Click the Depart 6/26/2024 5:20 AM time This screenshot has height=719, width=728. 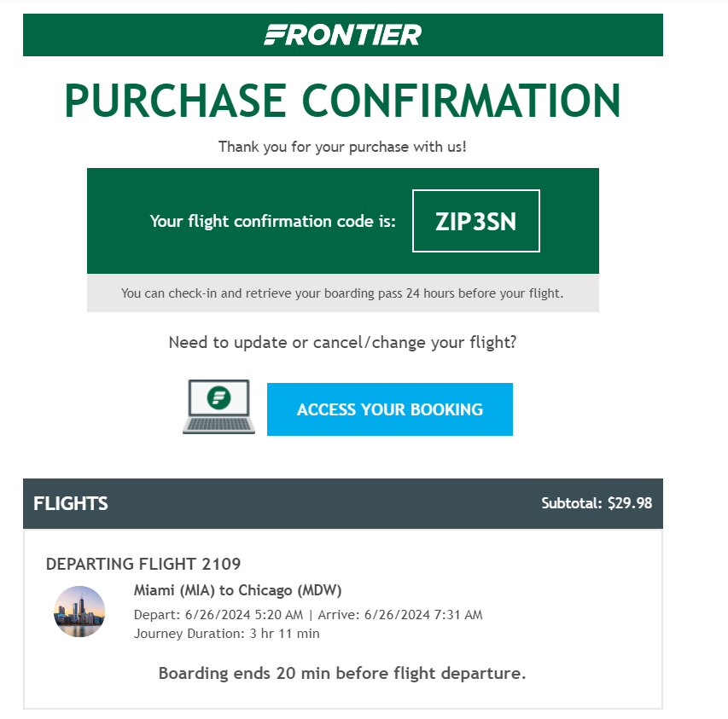tap(218, 615)
